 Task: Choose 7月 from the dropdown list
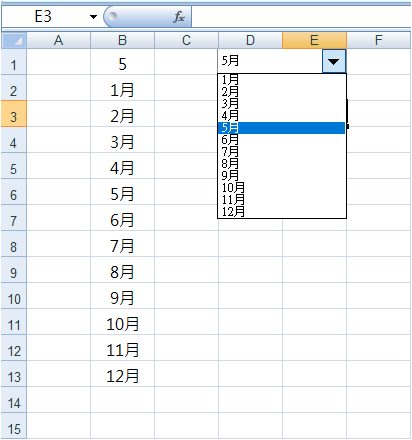tap(281, 152)
